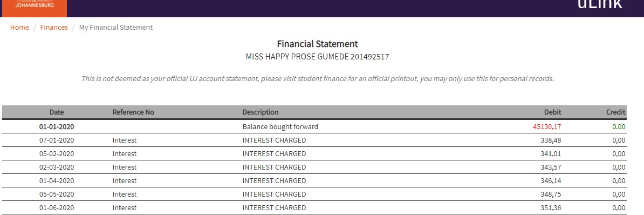This screenshot has height=215, width=644.
Task: Click the University of Johannesburg logo
Action: click(34, 8)
